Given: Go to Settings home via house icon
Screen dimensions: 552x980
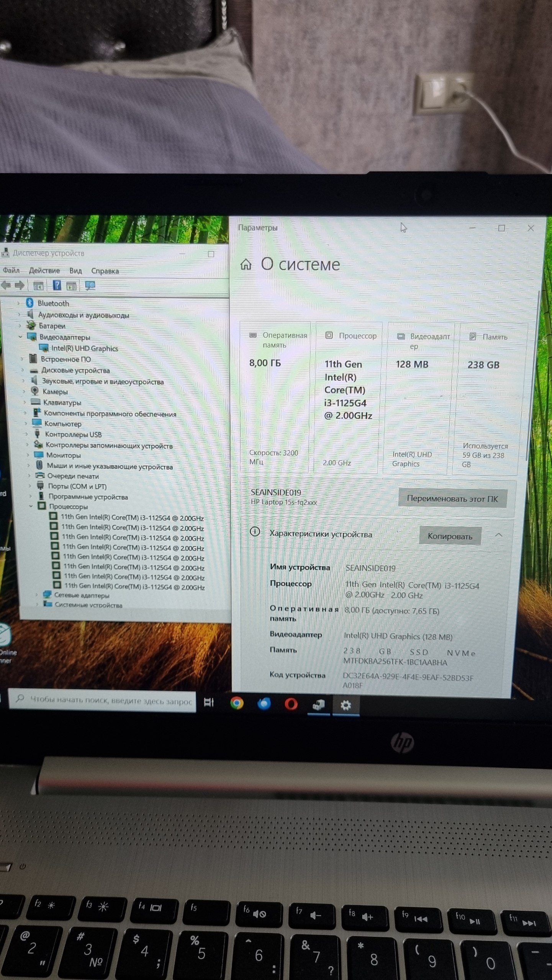Looking at the screenshot, I should [246, 264].
